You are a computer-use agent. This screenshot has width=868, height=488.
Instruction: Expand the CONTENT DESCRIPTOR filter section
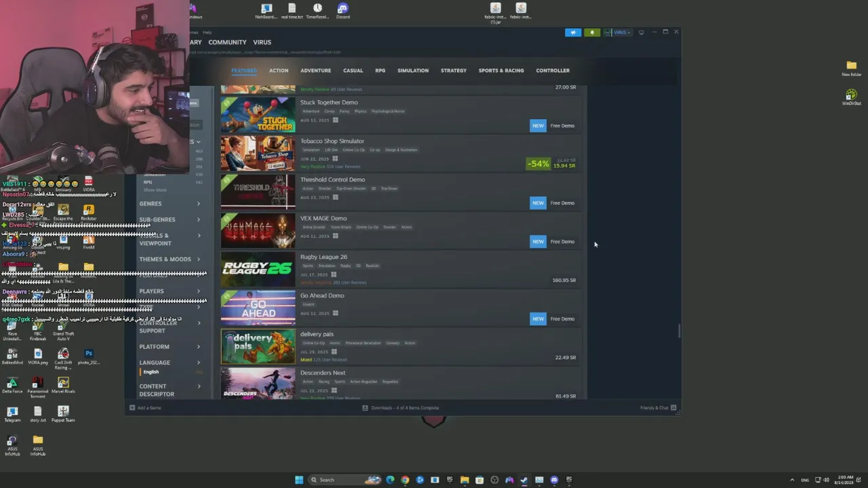click(x=170, y=390)
